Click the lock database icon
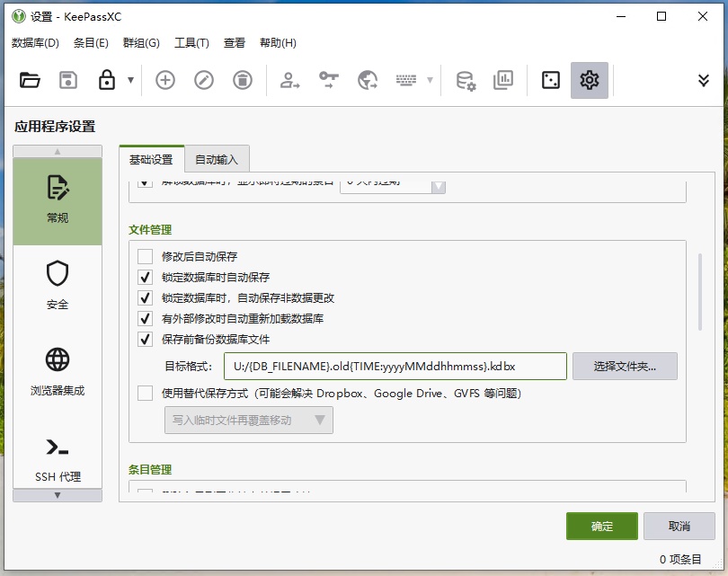Screen dimensions: 728x576 [106, 80]
